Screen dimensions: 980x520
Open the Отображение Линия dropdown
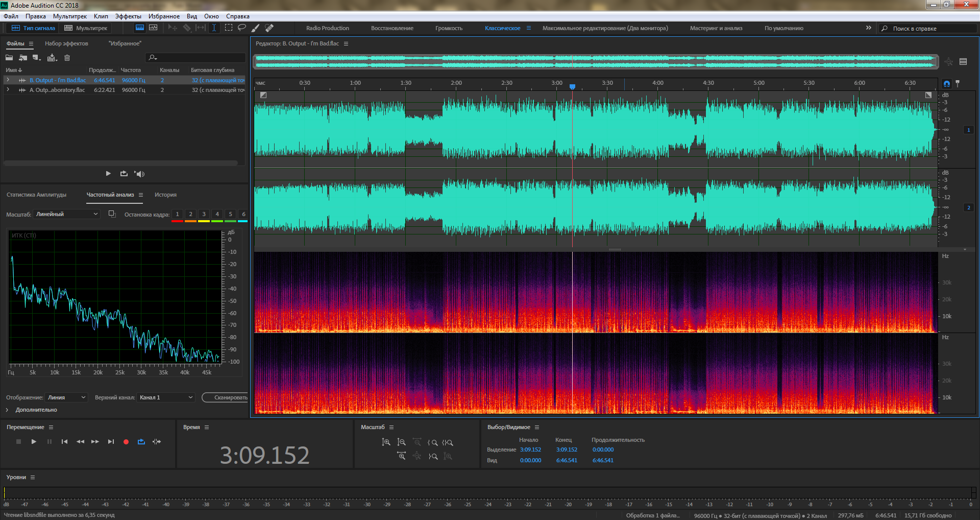pos(66,397)
